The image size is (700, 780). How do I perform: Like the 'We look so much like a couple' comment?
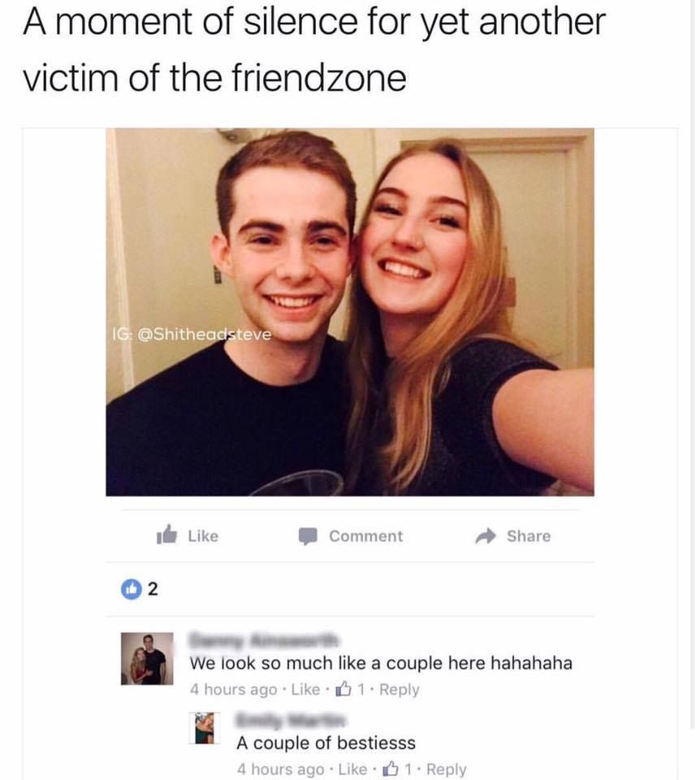pyautogui.click(x=305, y=690)
